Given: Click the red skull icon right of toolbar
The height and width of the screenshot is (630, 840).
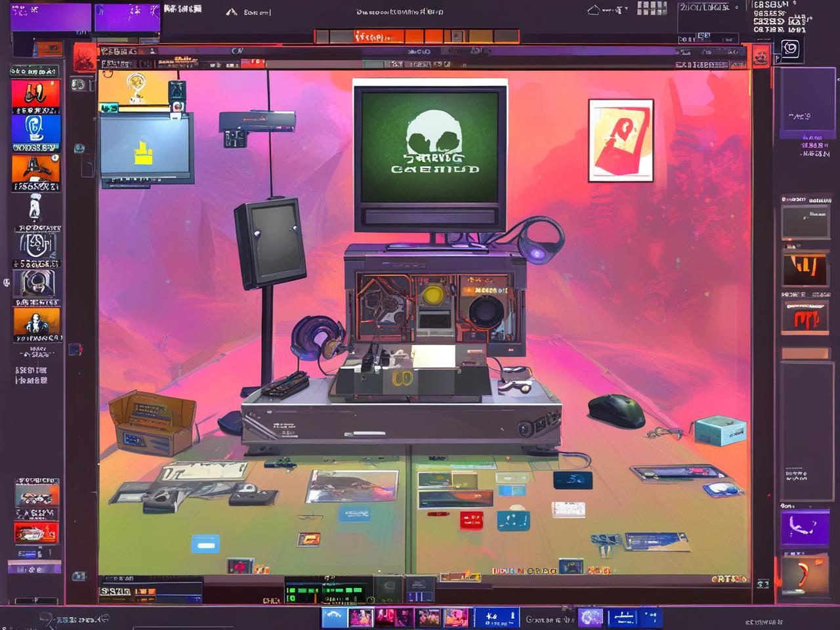Looking at the screenshot, I should [x=761, y=57].
